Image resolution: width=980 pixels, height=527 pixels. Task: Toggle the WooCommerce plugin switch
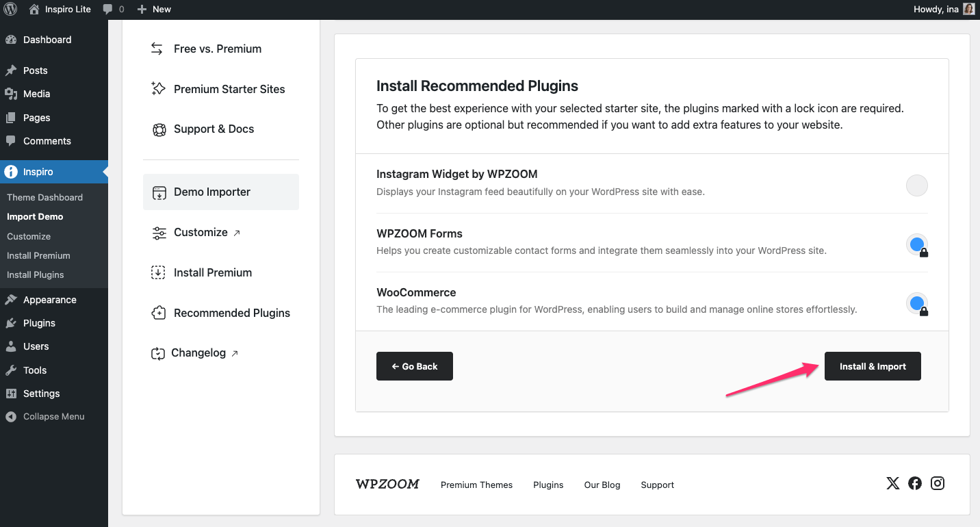(916, 303)
